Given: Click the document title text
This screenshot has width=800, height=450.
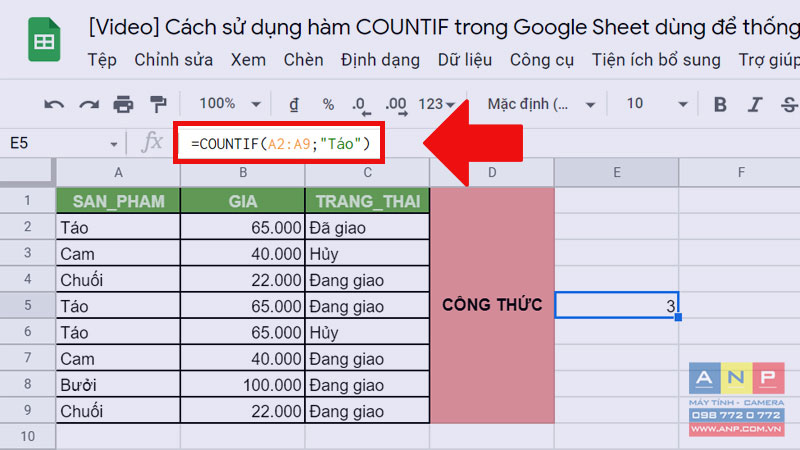Looking at the screenshot, I should [444, 27].
